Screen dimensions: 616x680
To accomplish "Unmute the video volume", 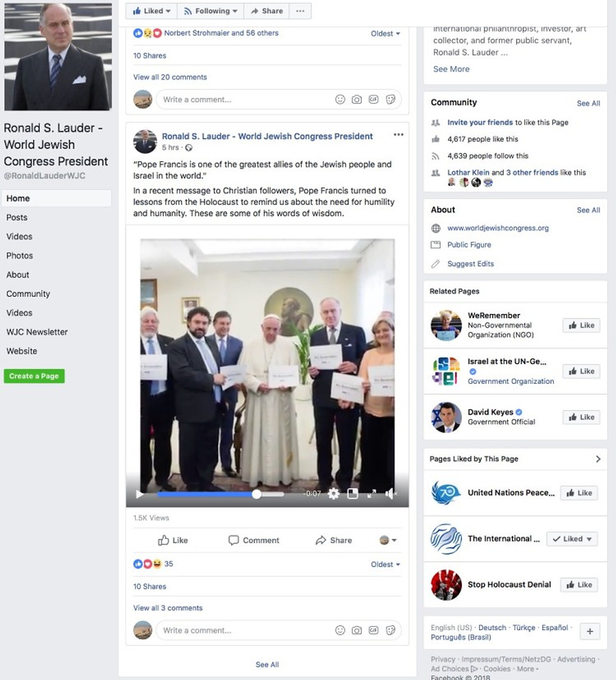I will tap(391, 493).
